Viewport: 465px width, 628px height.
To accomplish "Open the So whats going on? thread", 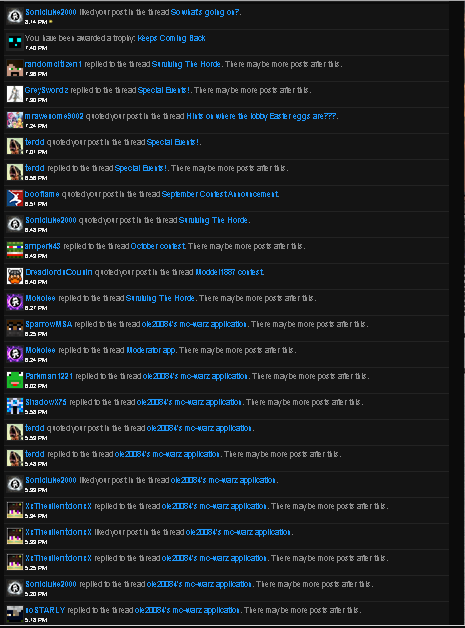I will [x=205, y=12].
